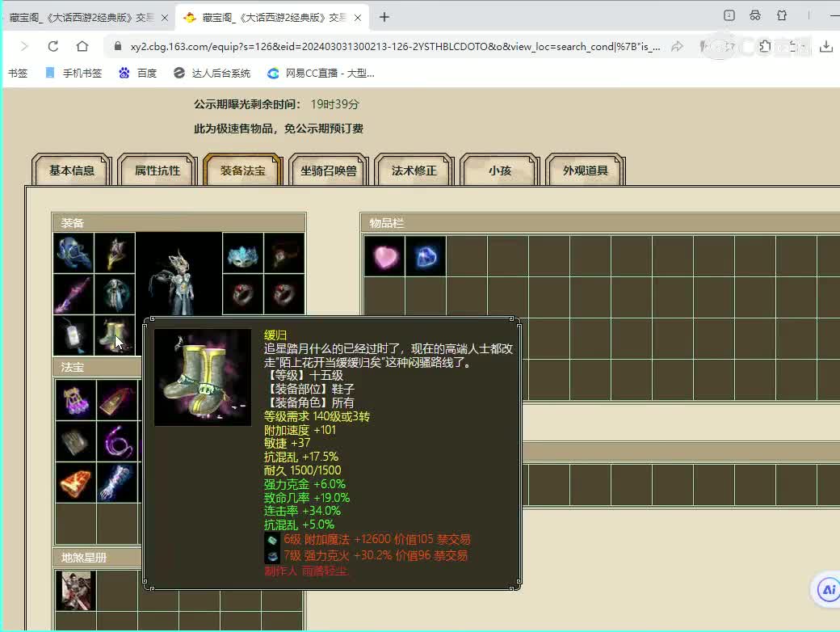The height and width of the screenshot is (632, 840).
Task: Click the 7级 强力克火 gem icon
Action: tap(272, 556)
